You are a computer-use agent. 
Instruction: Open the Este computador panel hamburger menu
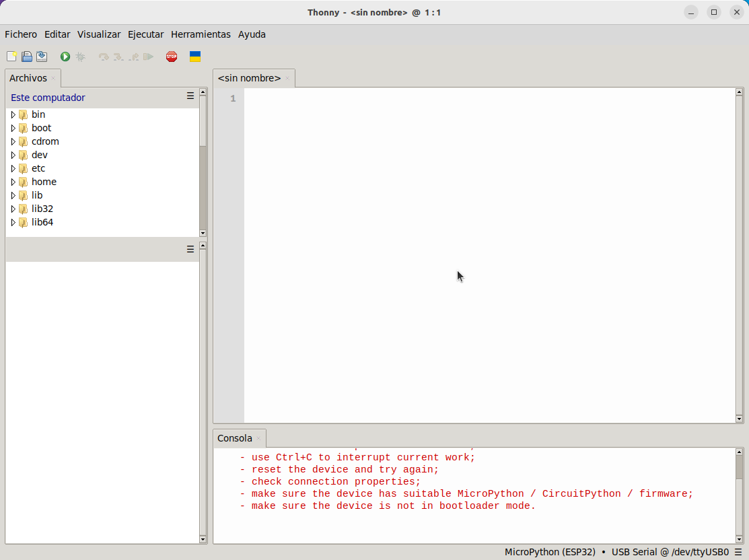(190, 96)
